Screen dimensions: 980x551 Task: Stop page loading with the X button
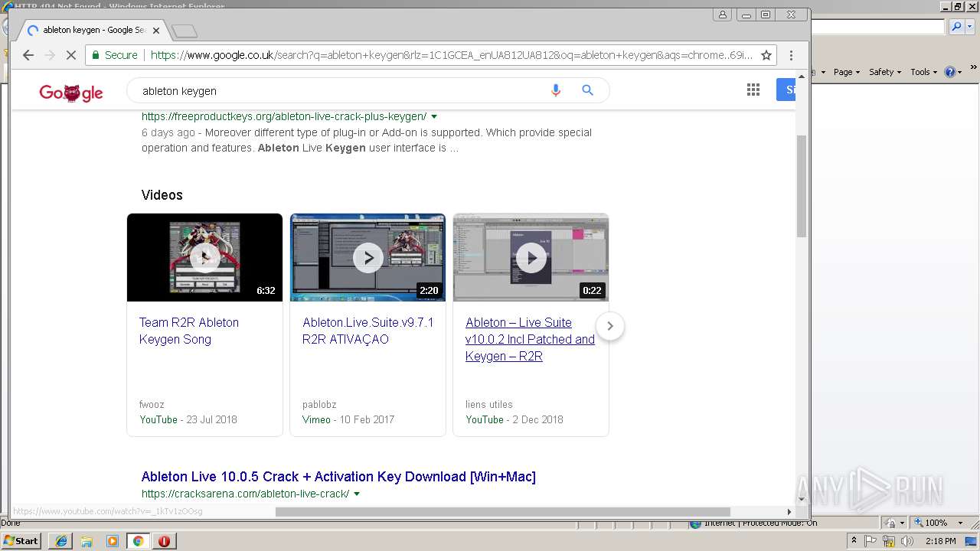pos(70,55)
